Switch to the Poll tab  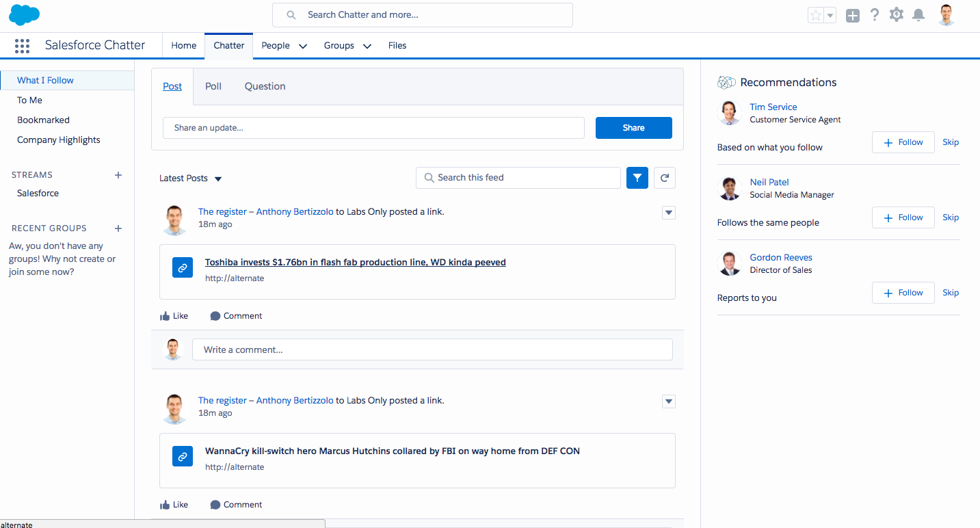coord(213,86)
